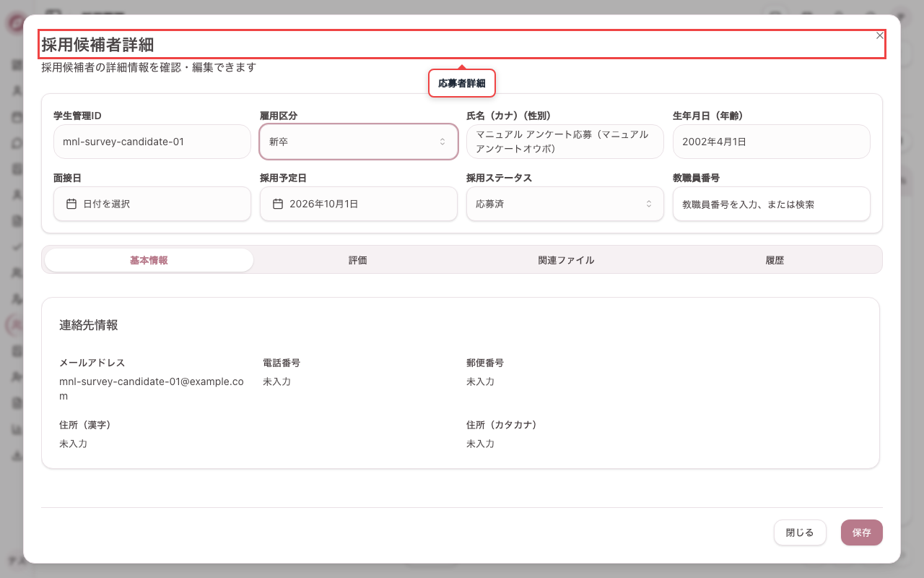Open the 採用予定日 date picker showing 2026年10月1日
The height and width of the screenshot is (578, 924).
tap(359, 204)
